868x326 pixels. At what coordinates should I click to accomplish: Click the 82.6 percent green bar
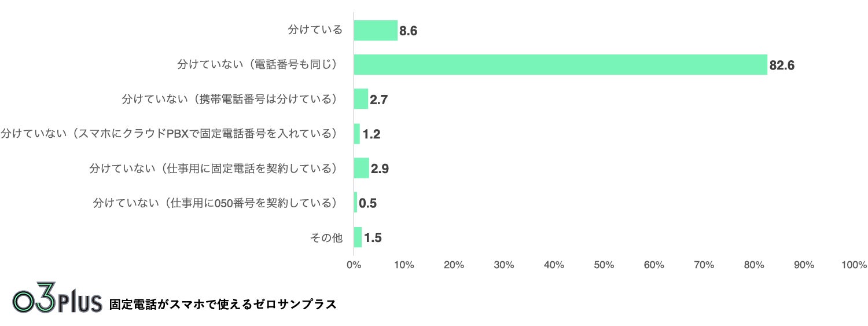560,65
